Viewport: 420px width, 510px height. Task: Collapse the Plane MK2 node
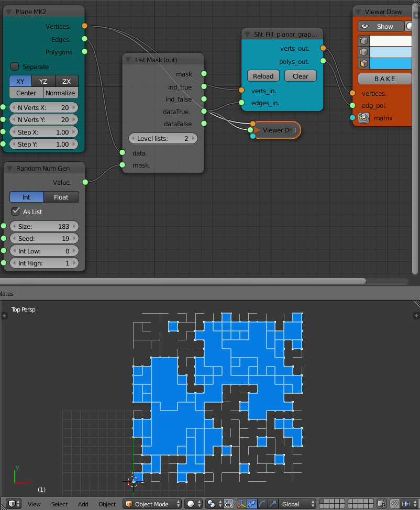click(9, 12)
